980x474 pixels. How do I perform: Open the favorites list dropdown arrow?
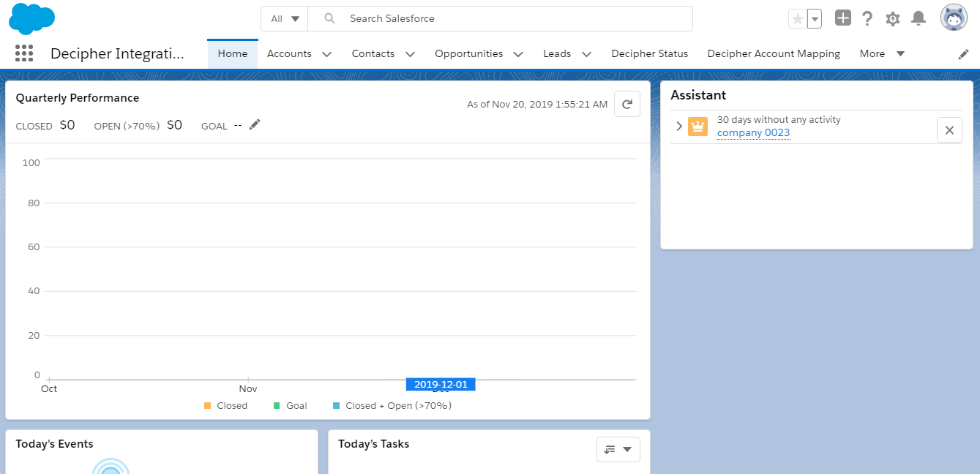(814, 19)
